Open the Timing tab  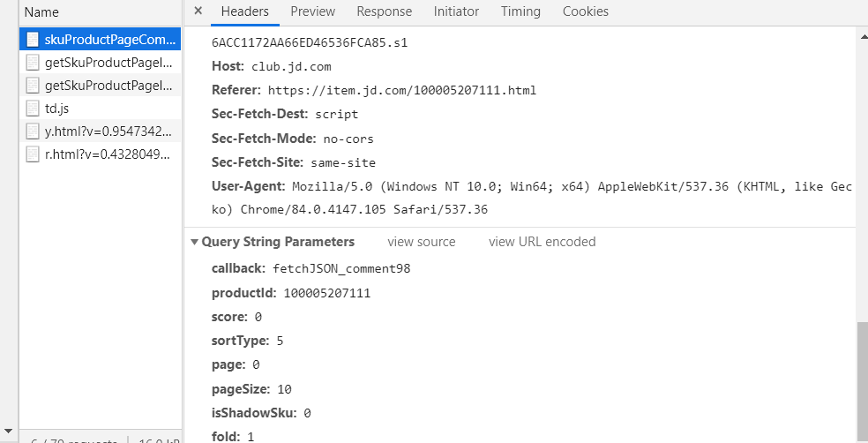coord(520,11)
